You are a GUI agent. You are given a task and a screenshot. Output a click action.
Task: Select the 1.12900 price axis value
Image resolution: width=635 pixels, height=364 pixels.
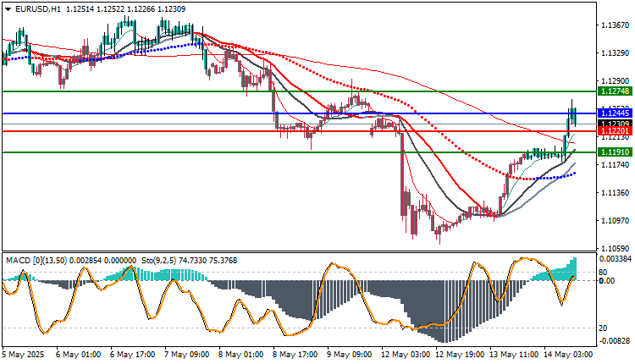pos(616,81)
